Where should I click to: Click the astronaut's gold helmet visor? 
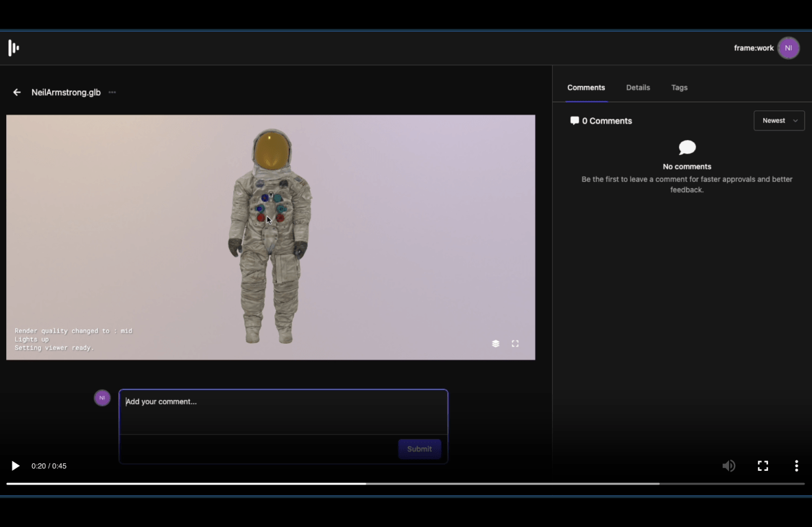coord(272,148)
